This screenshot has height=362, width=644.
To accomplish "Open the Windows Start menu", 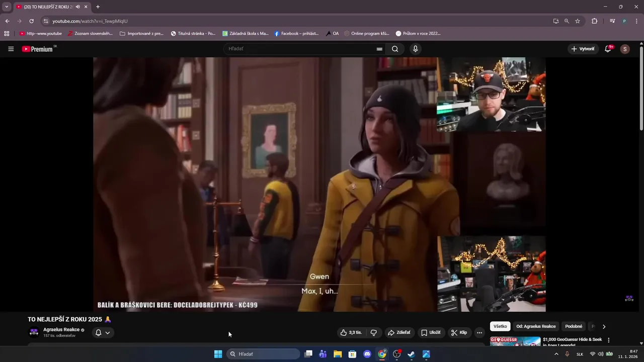I will 218,354.
